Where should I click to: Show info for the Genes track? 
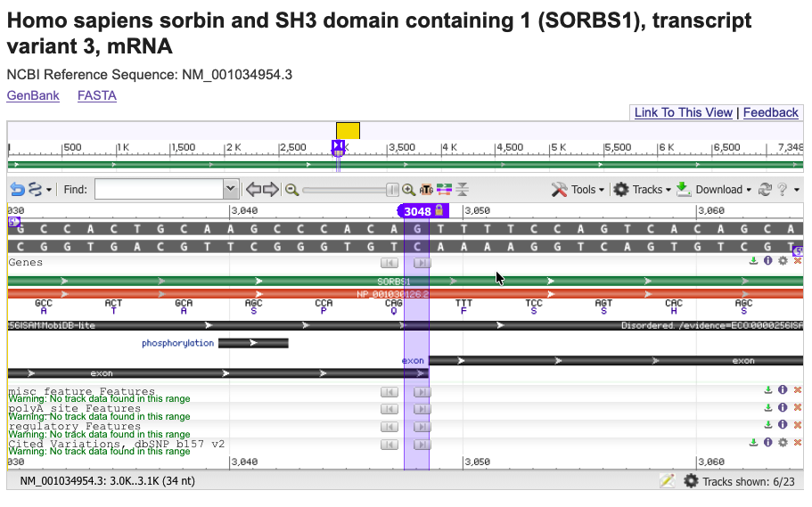768,261
